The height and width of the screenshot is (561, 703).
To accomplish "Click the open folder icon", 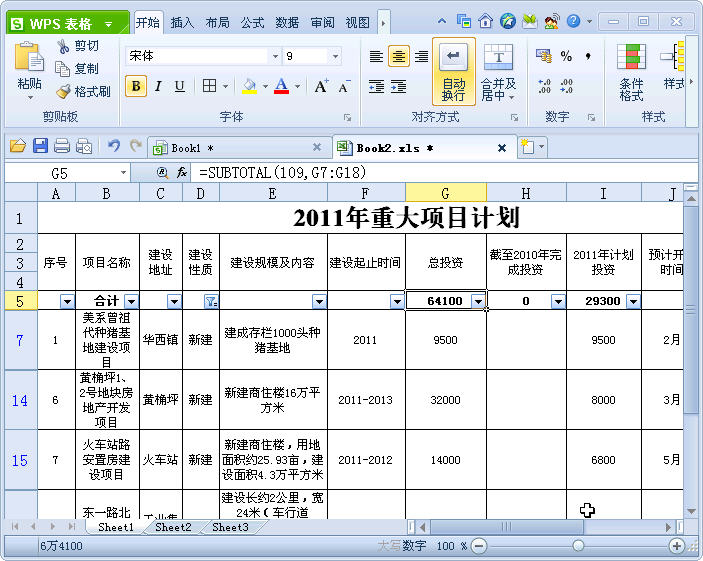I will coord(17,146).
